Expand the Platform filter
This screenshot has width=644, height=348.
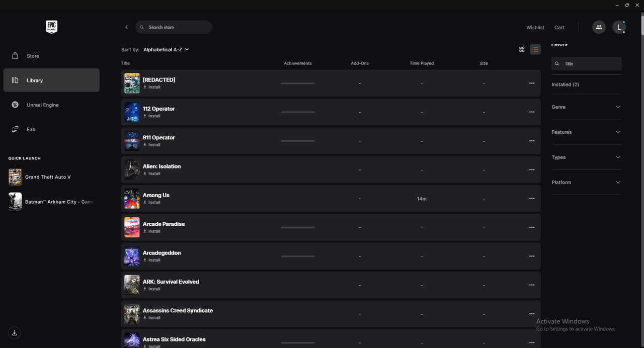click(586, 182)
